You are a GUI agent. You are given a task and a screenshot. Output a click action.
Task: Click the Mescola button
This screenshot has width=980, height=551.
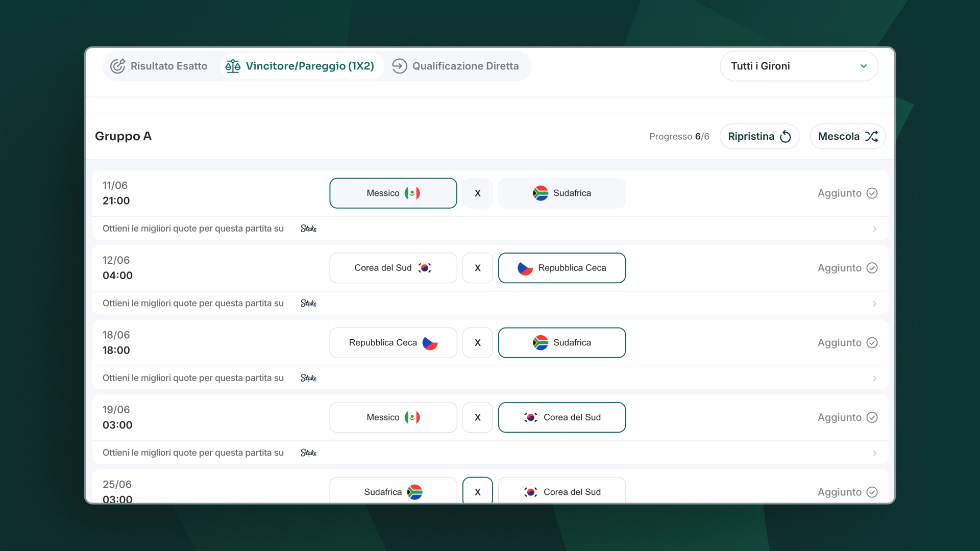(x=847, y=136)
